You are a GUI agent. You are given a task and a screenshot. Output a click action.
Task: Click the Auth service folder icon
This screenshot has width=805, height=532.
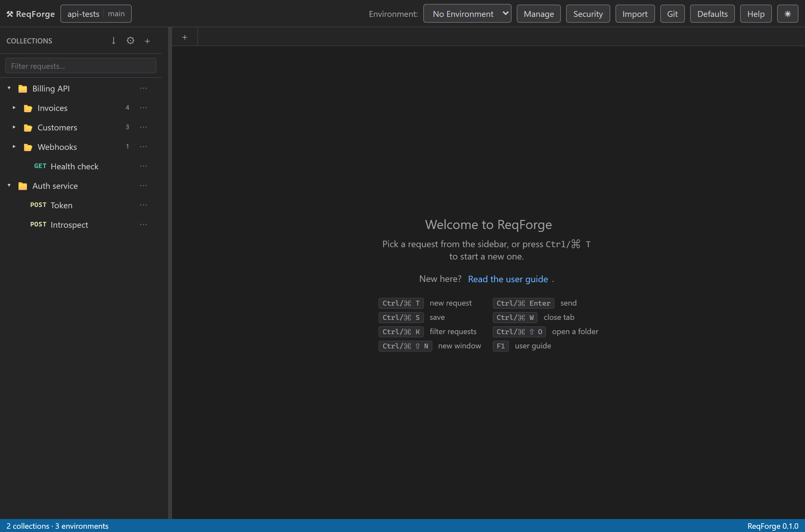pyautogui.click(x=23, y=186)
